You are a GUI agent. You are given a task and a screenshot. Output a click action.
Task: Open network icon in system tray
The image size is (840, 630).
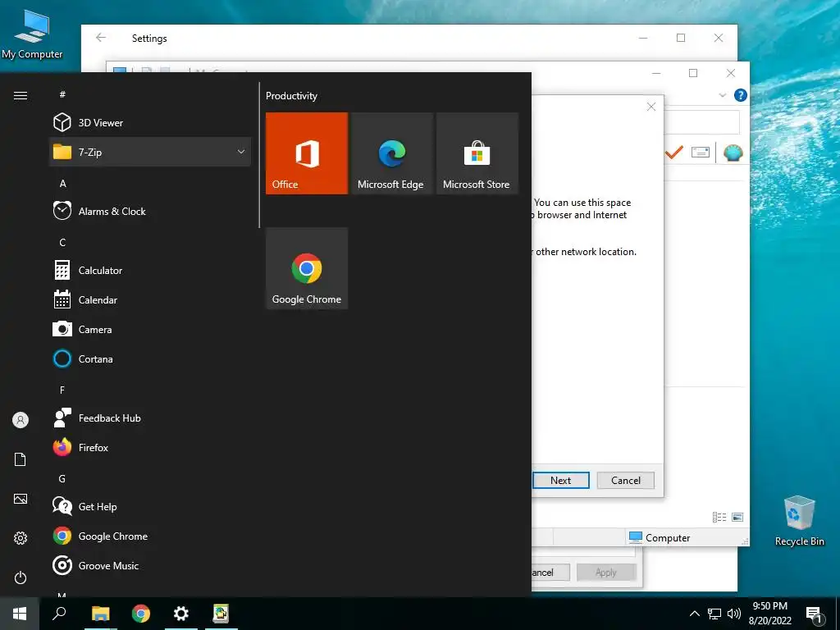pyautogui.click(x=714, y=614)
